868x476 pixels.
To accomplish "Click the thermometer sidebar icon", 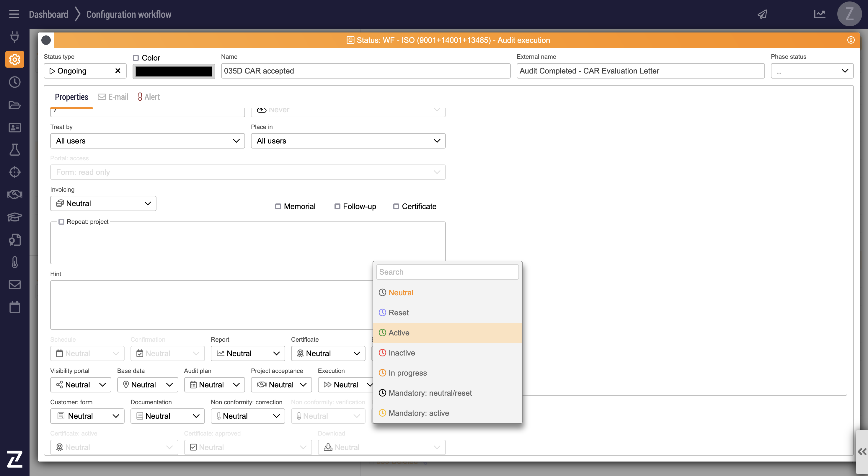I will click(x=14, y=262).
